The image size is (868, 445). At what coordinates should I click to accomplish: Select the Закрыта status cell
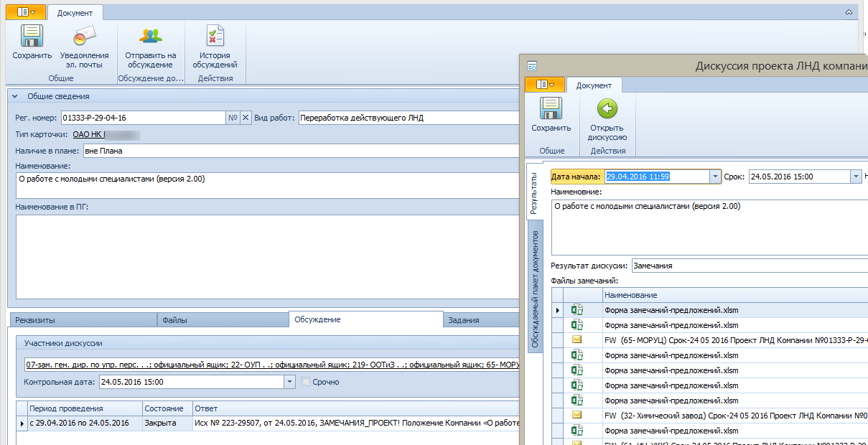pyautogui.click(x=167, y=423)
